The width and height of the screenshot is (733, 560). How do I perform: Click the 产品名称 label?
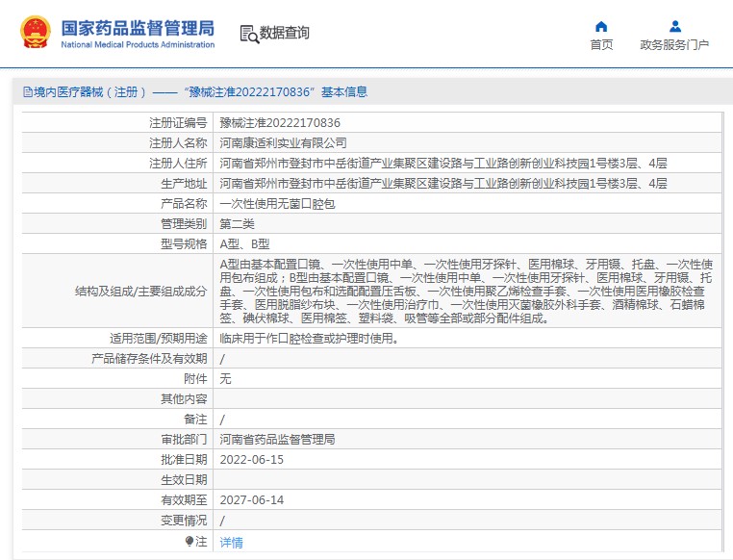[184, 204]
